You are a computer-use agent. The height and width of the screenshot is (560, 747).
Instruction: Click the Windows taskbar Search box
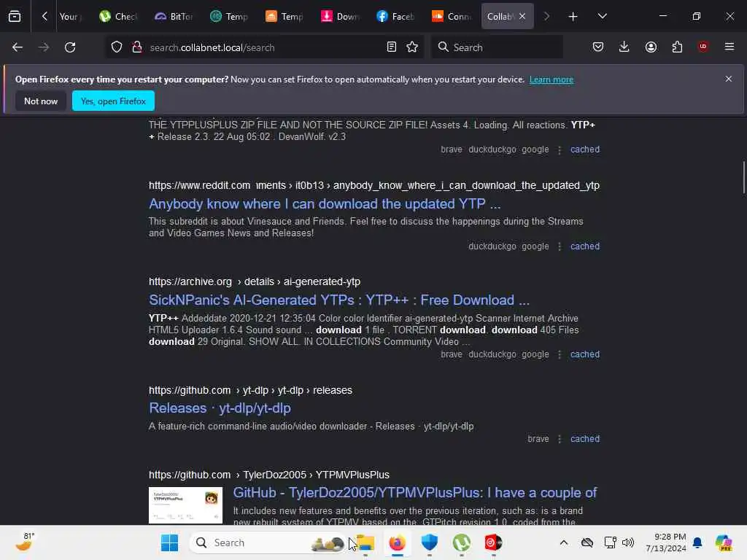268,542
